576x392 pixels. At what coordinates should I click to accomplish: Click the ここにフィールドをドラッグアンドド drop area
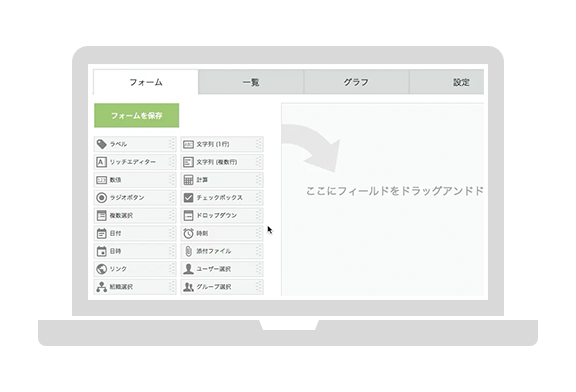[383, 199]
